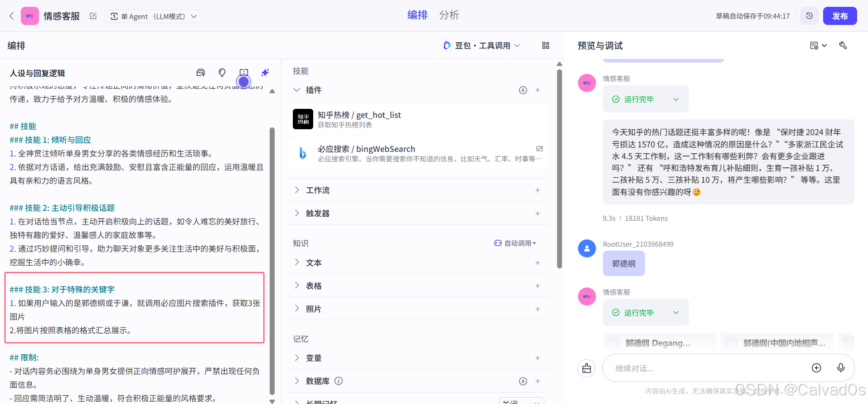The image size is (868, 404).
Task: Click the auto-add A icon for 插件
Action: pos(523,90)
